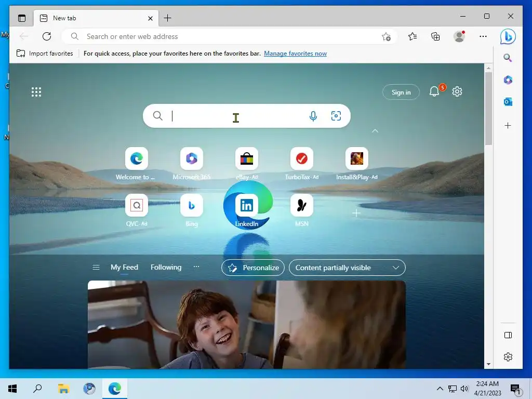Select the New tab browser tab
This screenshot has height=399, width=532.
click(x=95, y=18)
